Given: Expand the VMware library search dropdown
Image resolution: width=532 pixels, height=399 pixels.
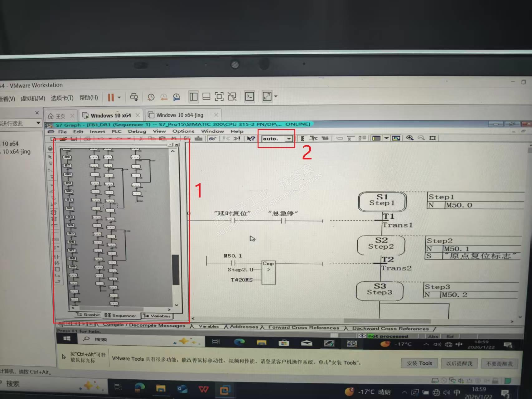Looking at the screenshot, I should coord(38,123).
